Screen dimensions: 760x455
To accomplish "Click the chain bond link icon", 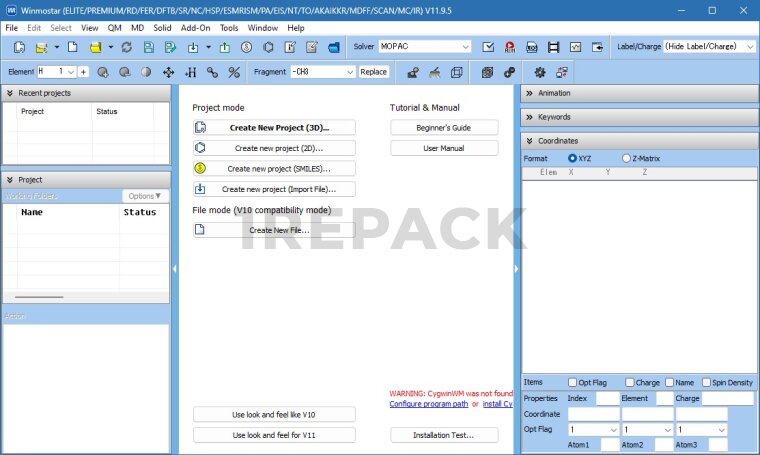I will click(212, 72).
